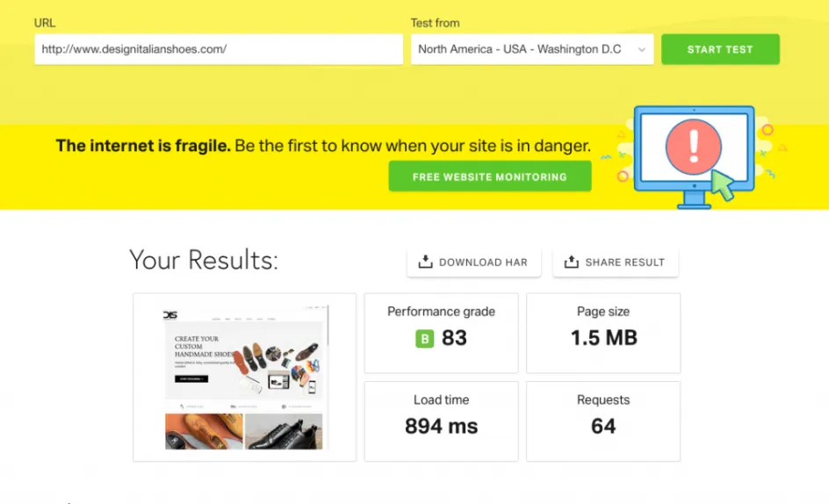Select the Requests 64 card
829x504 pixels.
pyautogui.click(x=603, y=421)
